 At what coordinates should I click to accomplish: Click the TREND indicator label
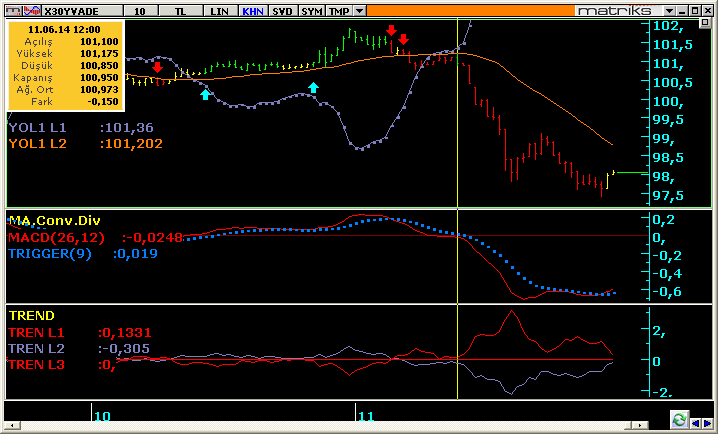32,315
